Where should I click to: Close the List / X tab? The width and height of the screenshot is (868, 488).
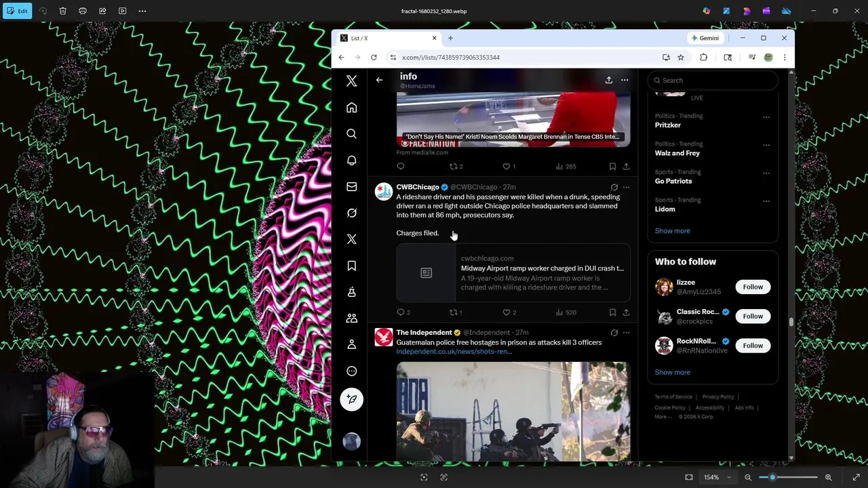point(434,38)
